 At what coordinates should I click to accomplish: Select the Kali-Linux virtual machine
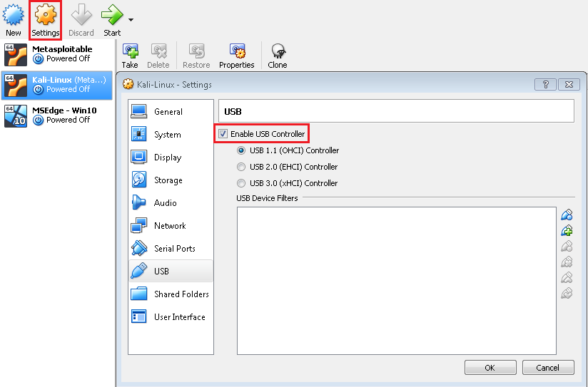[56, 86]
